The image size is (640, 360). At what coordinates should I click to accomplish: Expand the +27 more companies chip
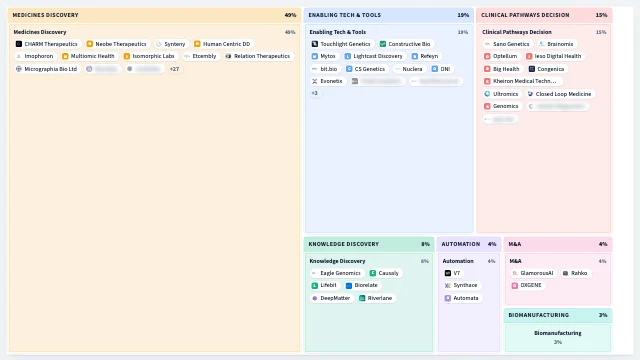[x=174, y=69]
